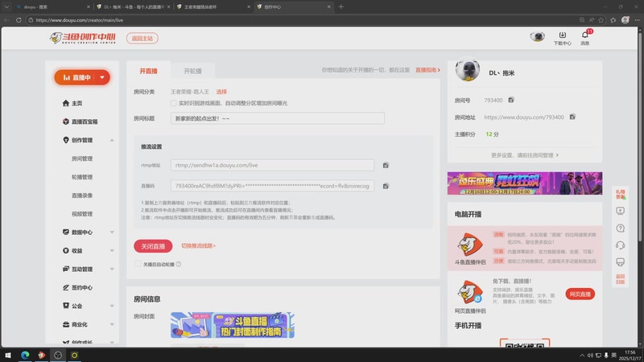The height and width of the screenshot is (362, 644).
Task: Click the OBS icon in taskbar
Action: [x=58, y=355]
